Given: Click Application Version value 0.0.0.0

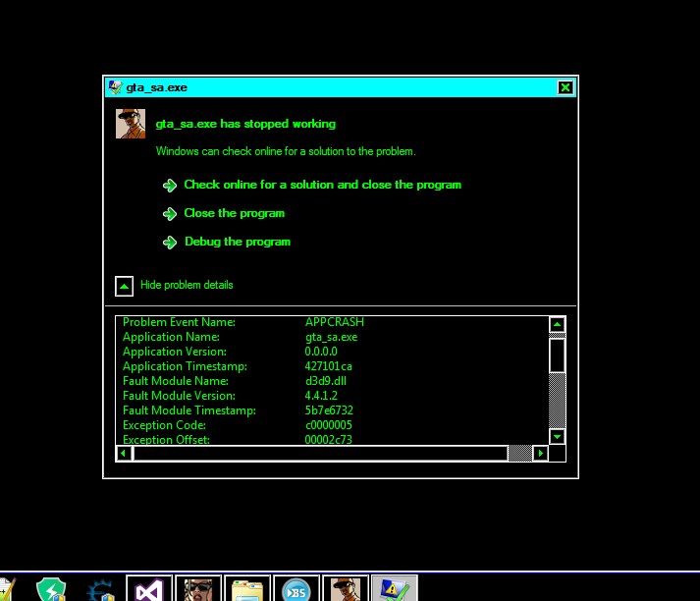Looking at the screenshot, I should pos(321,352).
